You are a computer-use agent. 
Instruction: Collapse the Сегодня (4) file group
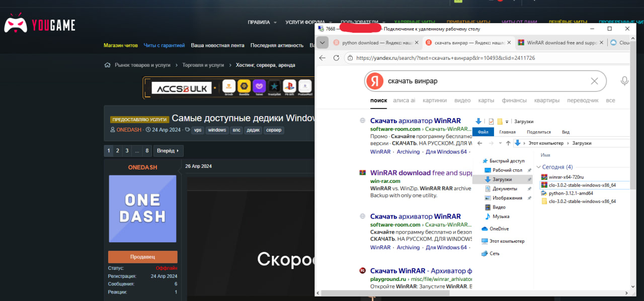click(539, 167)
